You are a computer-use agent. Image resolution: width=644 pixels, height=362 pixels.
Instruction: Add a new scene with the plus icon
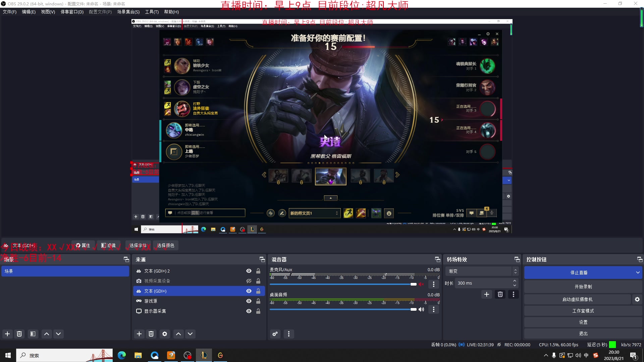click(7, 334)
